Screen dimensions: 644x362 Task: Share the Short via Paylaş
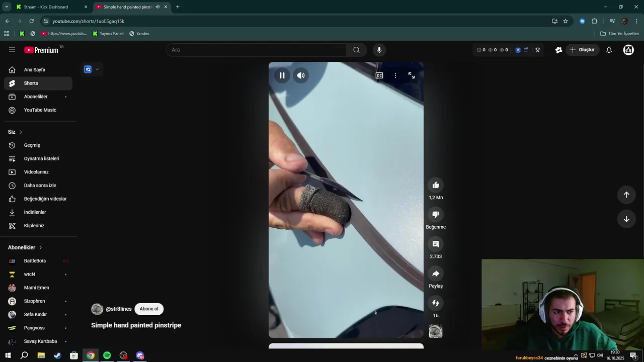pos(436,274)
